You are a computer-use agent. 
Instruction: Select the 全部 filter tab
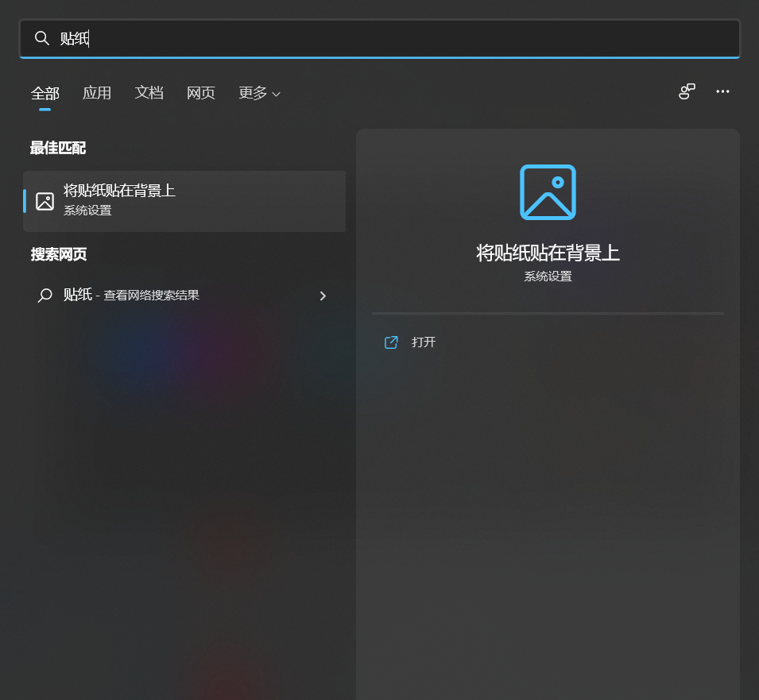click(45, 93)
